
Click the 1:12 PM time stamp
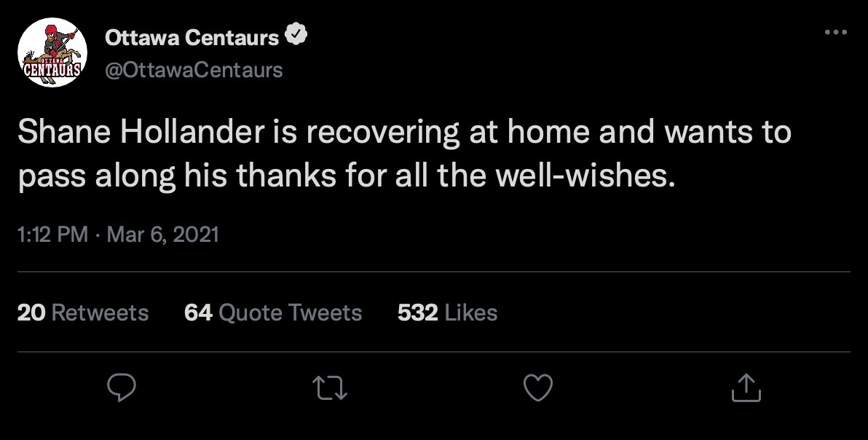pos(52,235)
